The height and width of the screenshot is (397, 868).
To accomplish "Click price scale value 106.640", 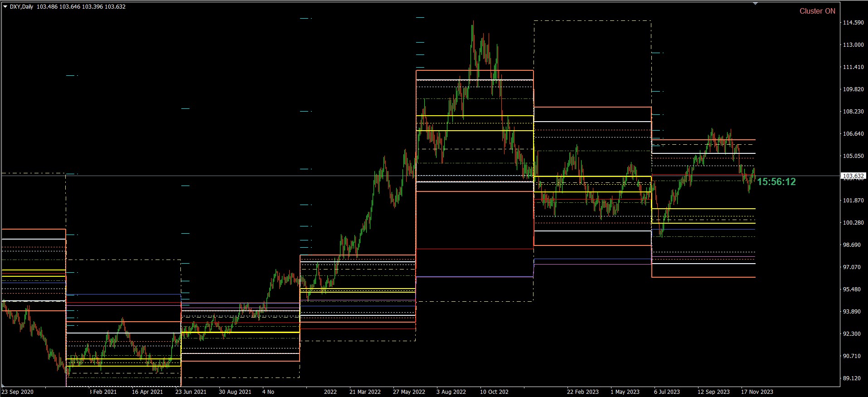I will [x=853, y=134].
